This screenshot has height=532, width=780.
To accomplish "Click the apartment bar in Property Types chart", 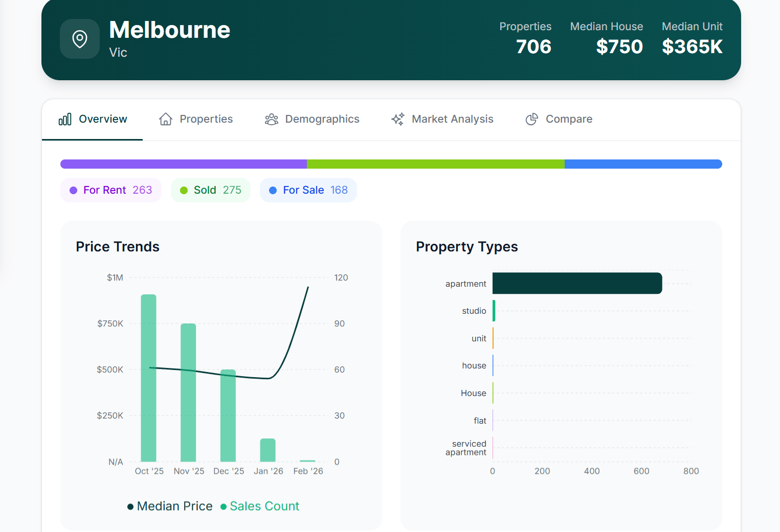I will click(577, 283).
